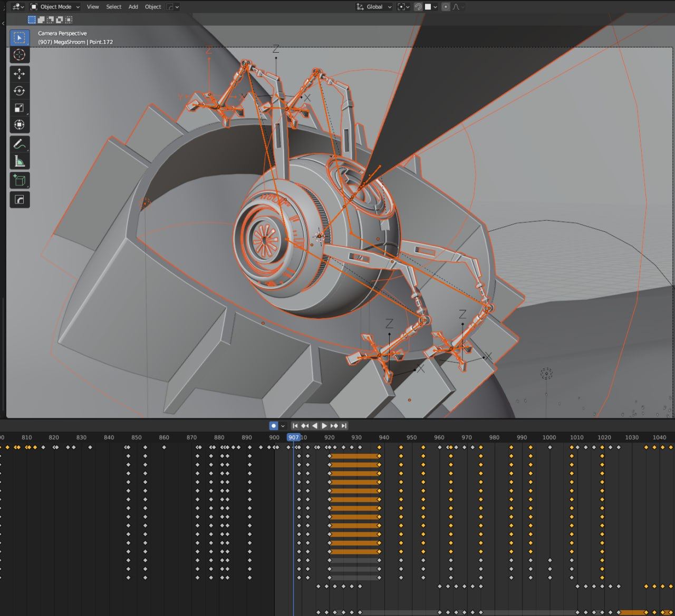The image size is (675, 616).
Task: Click the Select Box tool icon
Action: 19,37
